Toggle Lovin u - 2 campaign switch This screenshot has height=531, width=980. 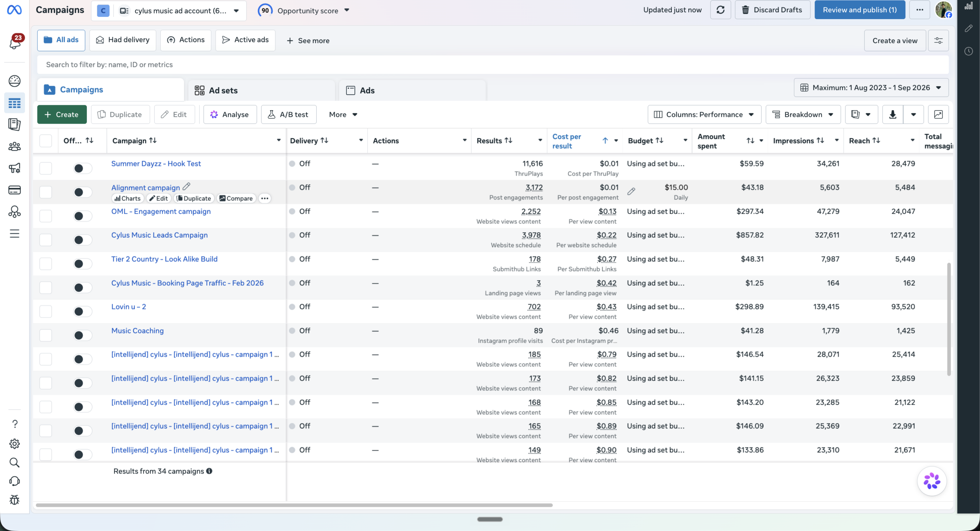click(x=82, y=311)
